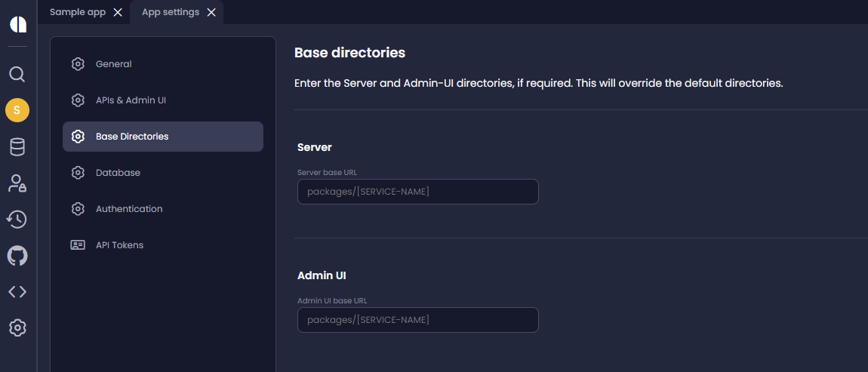Open search from the sidebar
The width and height of the screenshot is (868, 372).
17,74
